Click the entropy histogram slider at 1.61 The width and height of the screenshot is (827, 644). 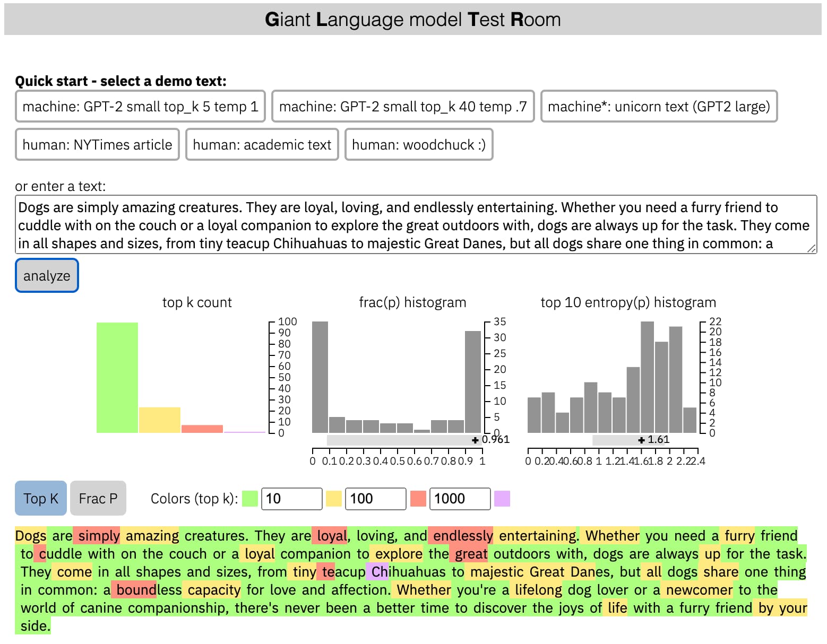click(x=642, y=439)
